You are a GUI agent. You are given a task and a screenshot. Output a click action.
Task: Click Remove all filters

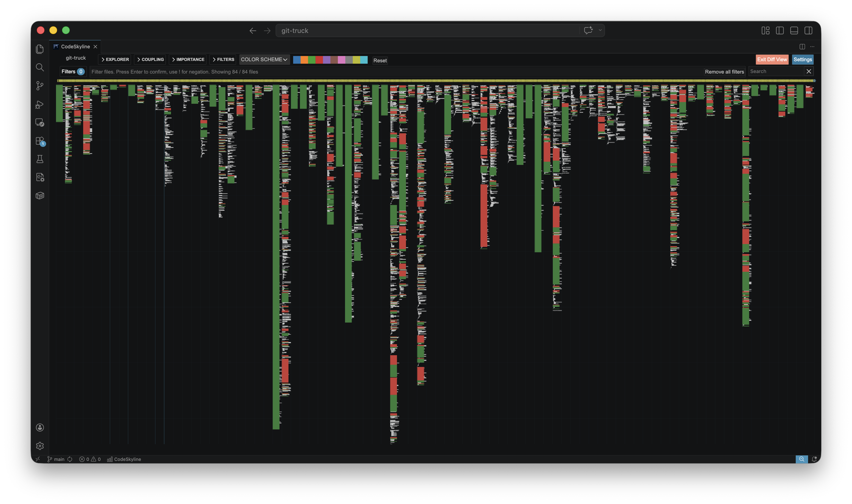(x=724, y=72)
